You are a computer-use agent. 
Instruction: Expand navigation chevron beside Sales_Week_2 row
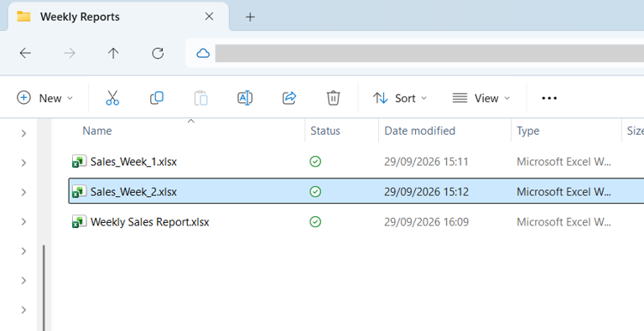(23, 192)
